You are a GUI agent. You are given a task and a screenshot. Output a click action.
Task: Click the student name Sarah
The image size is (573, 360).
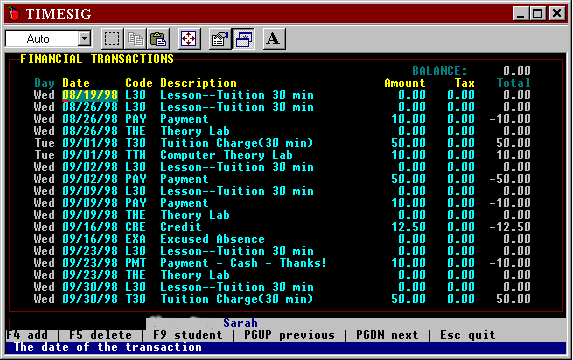click(x=240, y=323)
